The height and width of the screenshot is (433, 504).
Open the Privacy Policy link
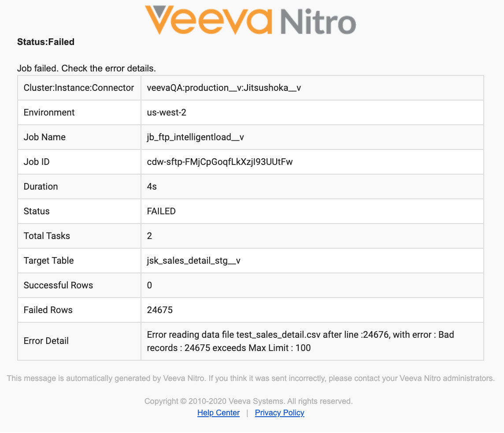pyautogui.click(x=279, y=413)
